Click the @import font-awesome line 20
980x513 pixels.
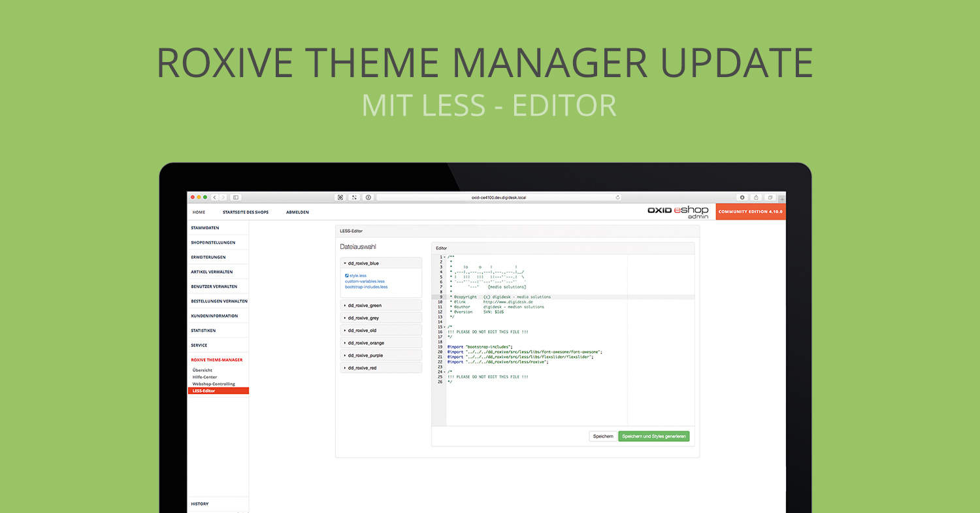click(525, 352)
